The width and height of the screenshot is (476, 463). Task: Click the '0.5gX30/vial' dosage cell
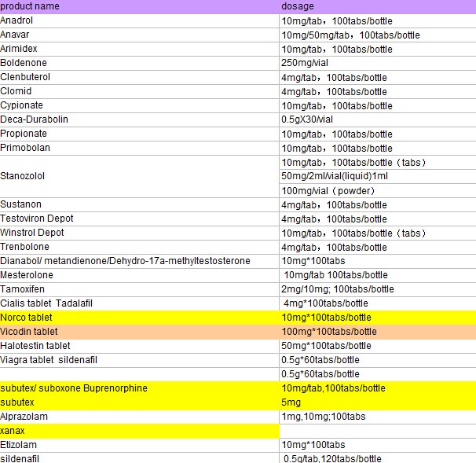tap(378, 119)
